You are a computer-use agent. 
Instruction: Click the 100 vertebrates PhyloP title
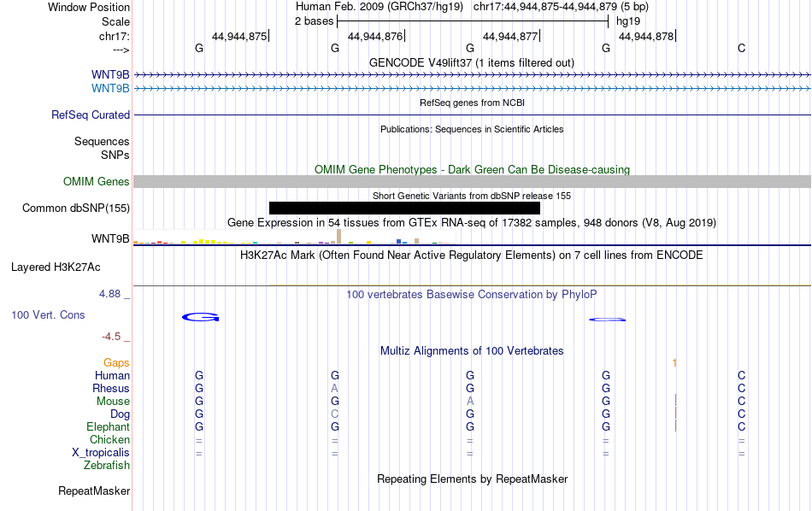471,295
